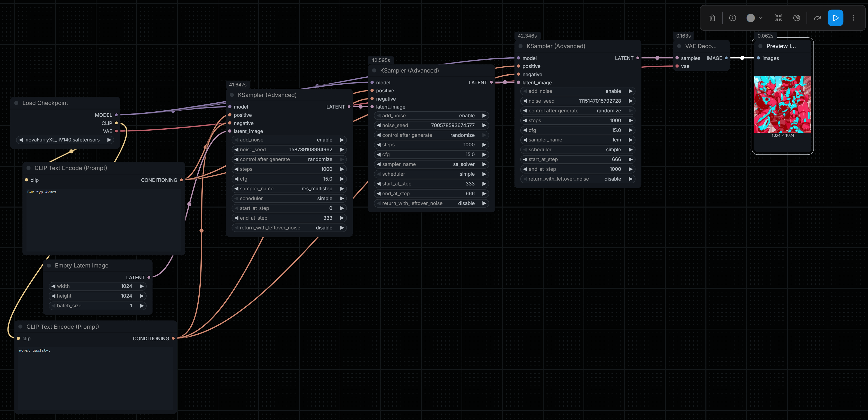Click the VAE Decode node title

pyautogui.click(x=701, y=46)
